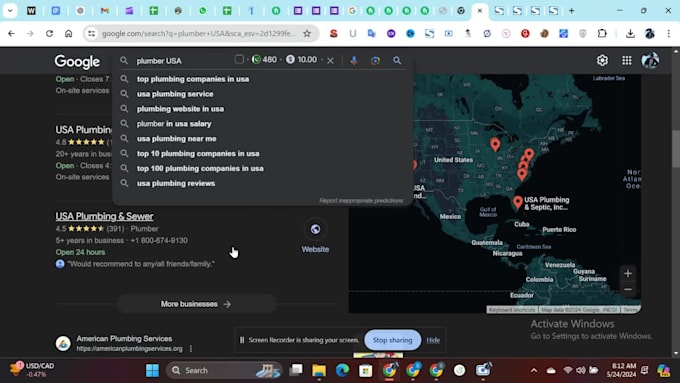Start voice search with microphone
This screenshot has height=383, width=680.
354,61
